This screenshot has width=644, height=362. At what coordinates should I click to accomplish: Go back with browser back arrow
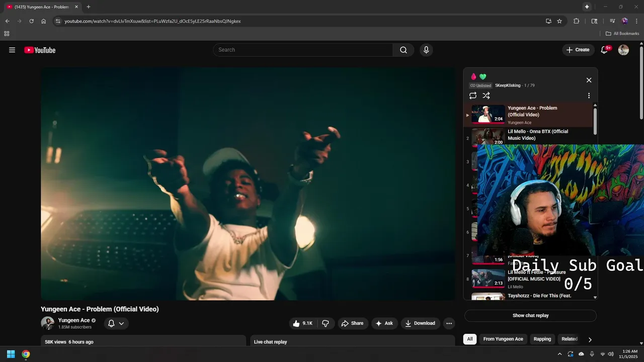(x=7, y=21)
